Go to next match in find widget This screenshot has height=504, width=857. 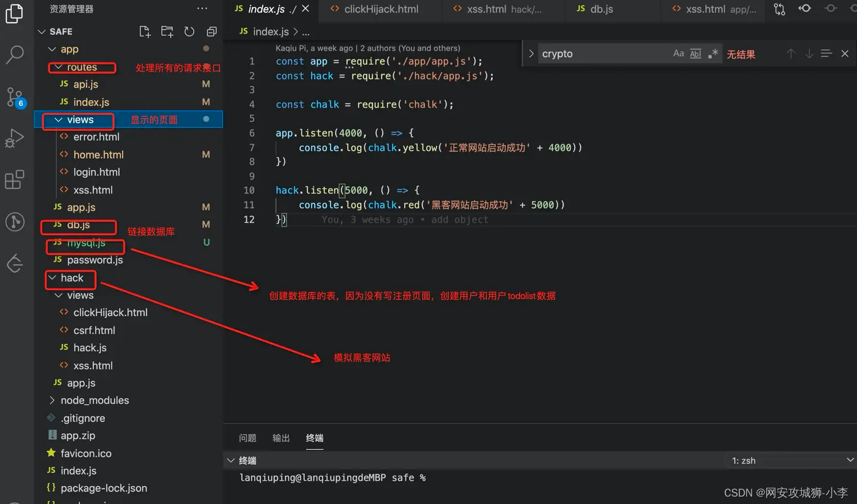click(809, 54)
